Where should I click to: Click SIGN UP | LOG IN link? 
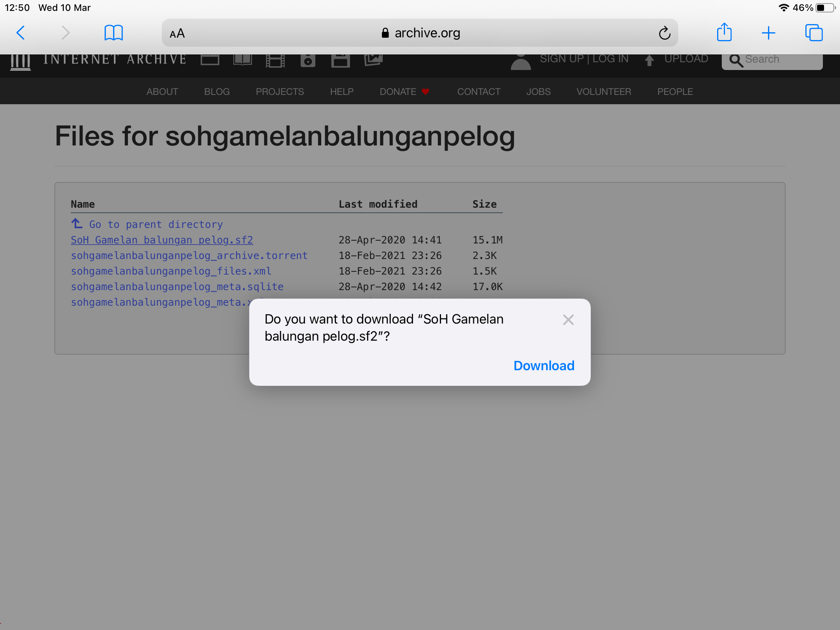pos(584,59)
